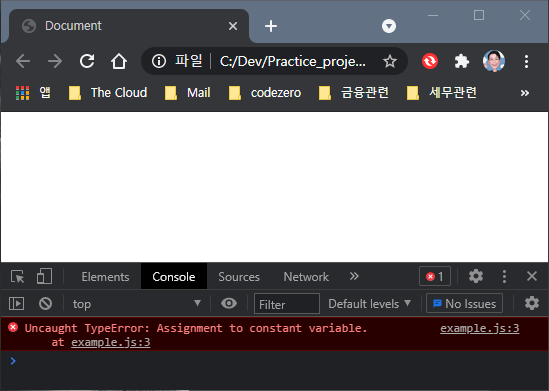This screenshot has height=391, width=549.
Task: Minimize the browser window
Action: pyautogui.click(x=433, y=15)
